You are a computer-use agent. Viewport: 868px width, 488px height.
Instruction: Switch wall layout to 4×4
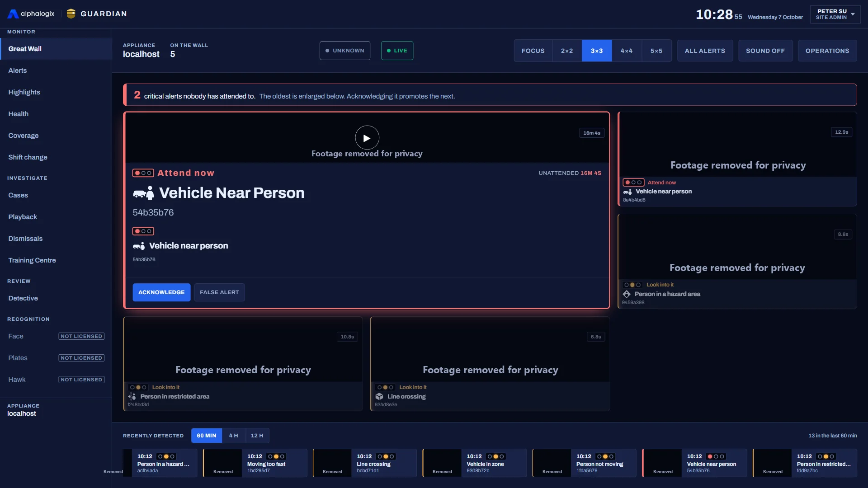(627, 51)
